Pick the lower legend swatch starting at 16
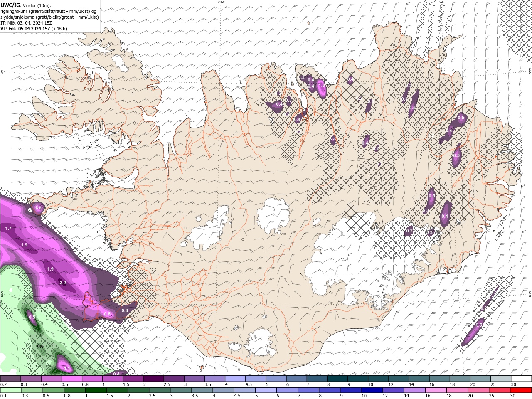This screenshot has height=399, width=532. (x=436, y=390)
